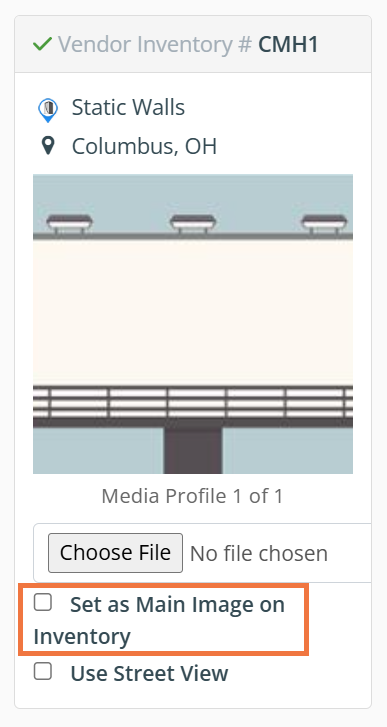Select the CMH1 inventory number

(288, 45)
